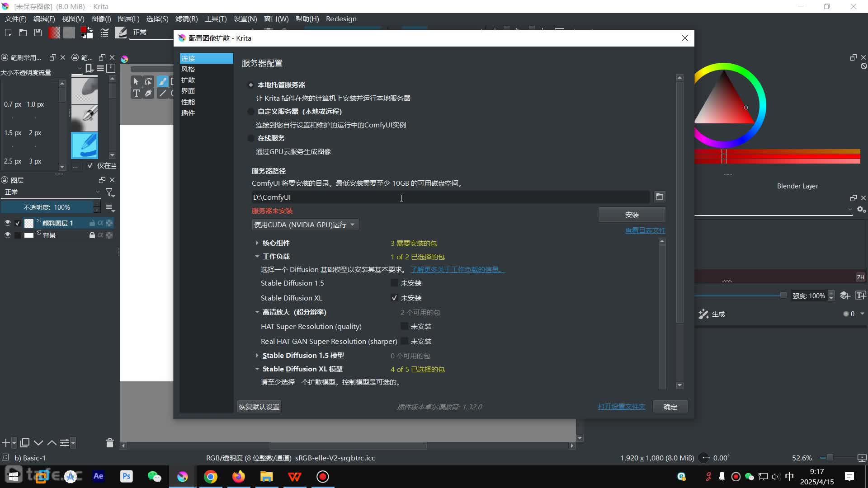Open the toolbar blend mode 正常 dropdown

point(151,33)
